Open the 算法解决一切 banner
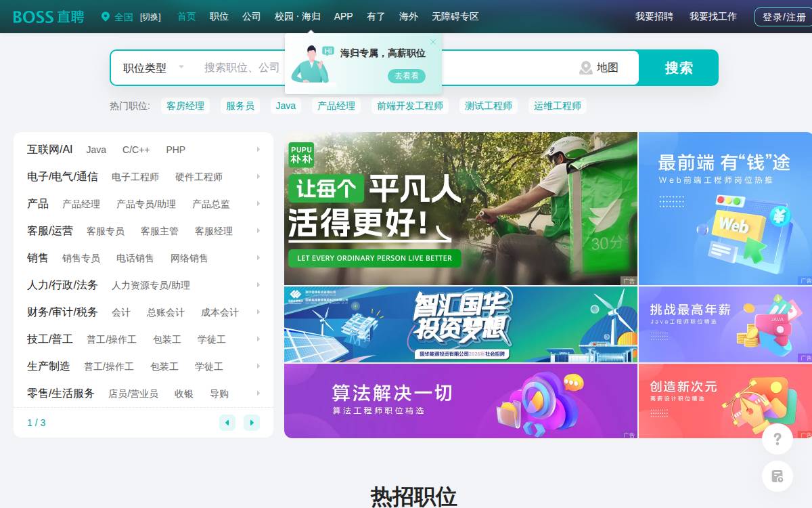Viewport: 812px width, 508px height. [x=461, y=401]
